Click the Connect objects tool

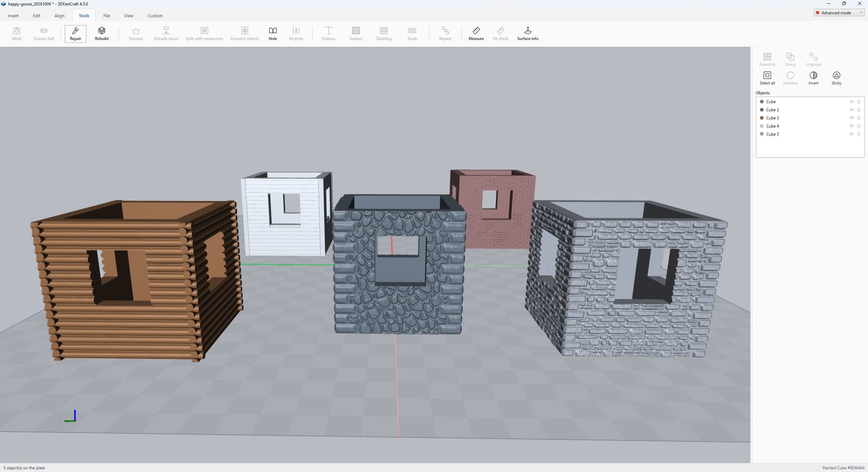244,34
